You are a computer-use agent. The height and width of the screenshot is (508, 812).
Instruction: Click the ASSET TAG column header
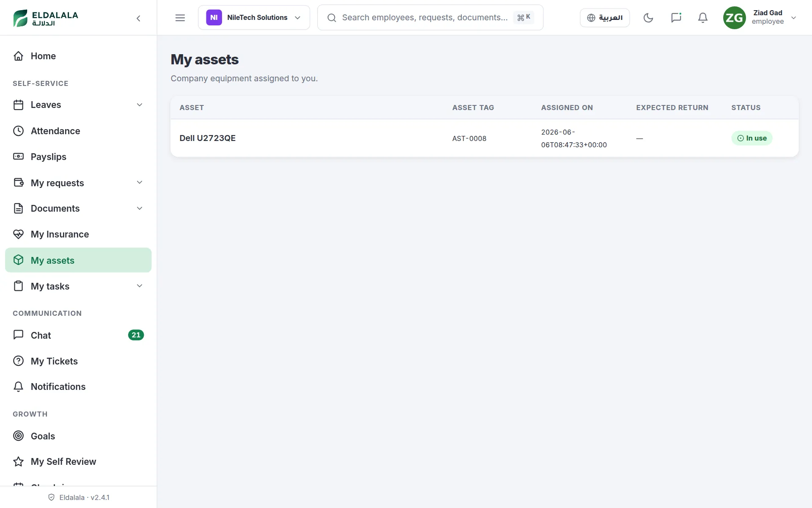[x=473, y=108]
